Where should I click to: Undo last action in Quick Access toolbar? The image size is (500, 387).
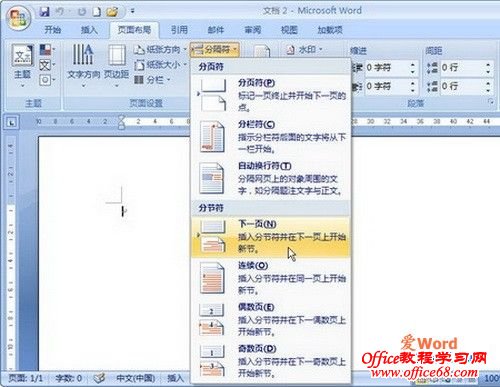pyautogui.click(x=60, y=12)
